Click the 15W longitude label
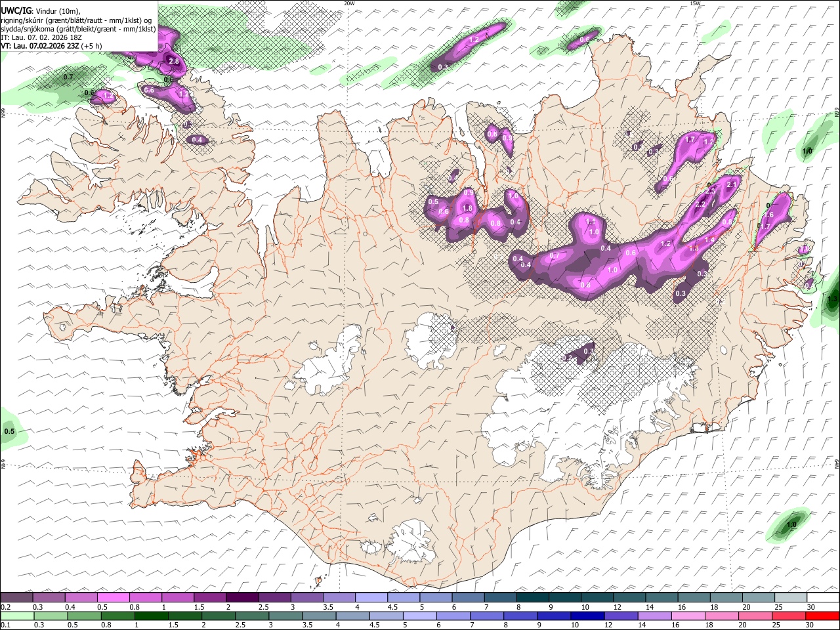The image size is (840, 630). [x=695, y=3]
